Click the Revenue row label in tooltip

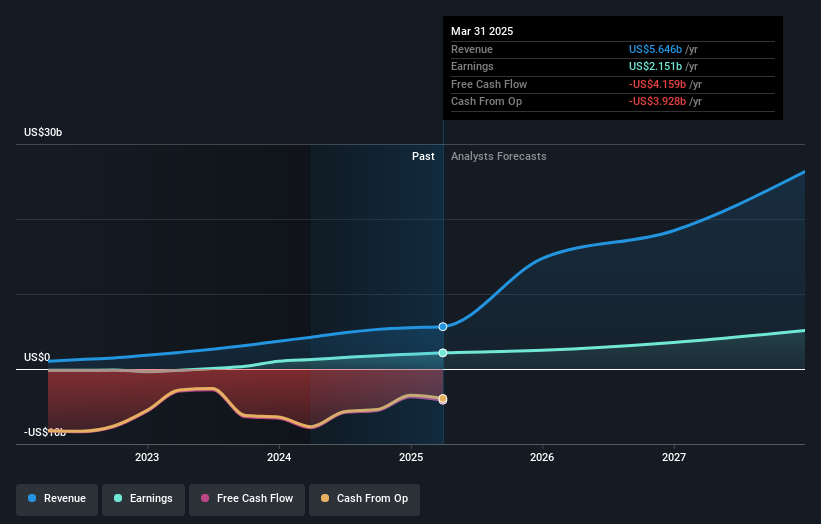[x=472, y=49]
